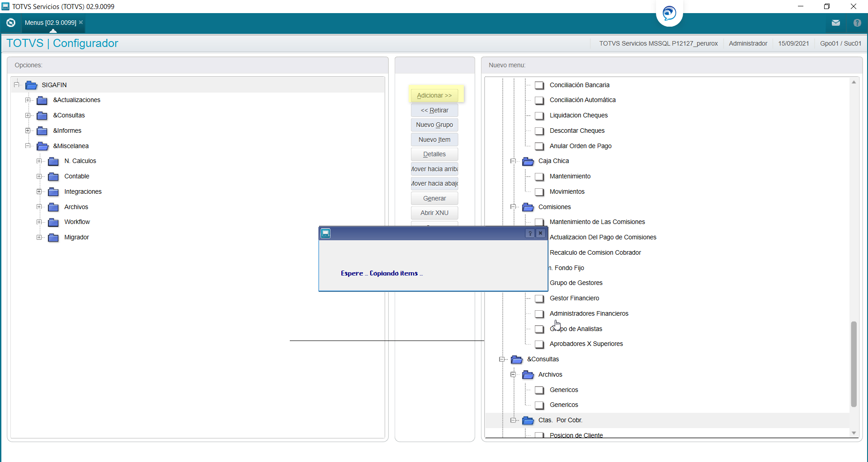
Task: Select the Aprobadores X Superiores item
Action: [586, 344]
